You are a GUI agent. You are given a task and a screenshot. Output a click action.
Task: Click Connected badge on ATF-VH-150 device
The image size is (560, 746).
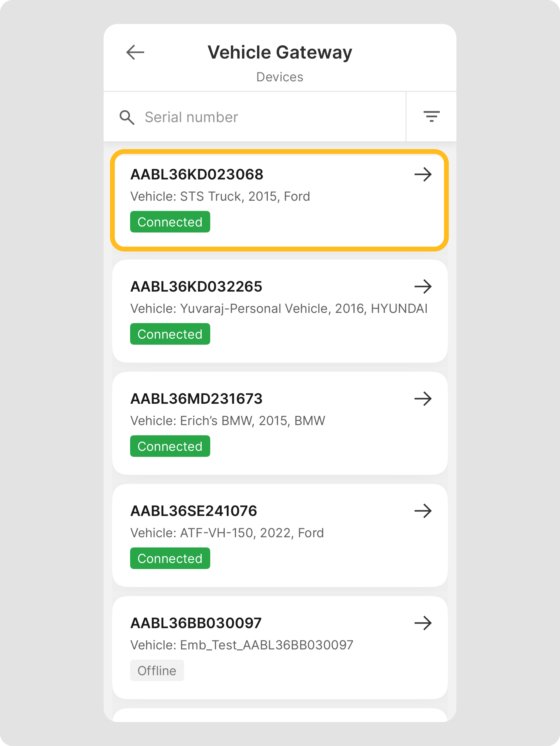[170, 559]
